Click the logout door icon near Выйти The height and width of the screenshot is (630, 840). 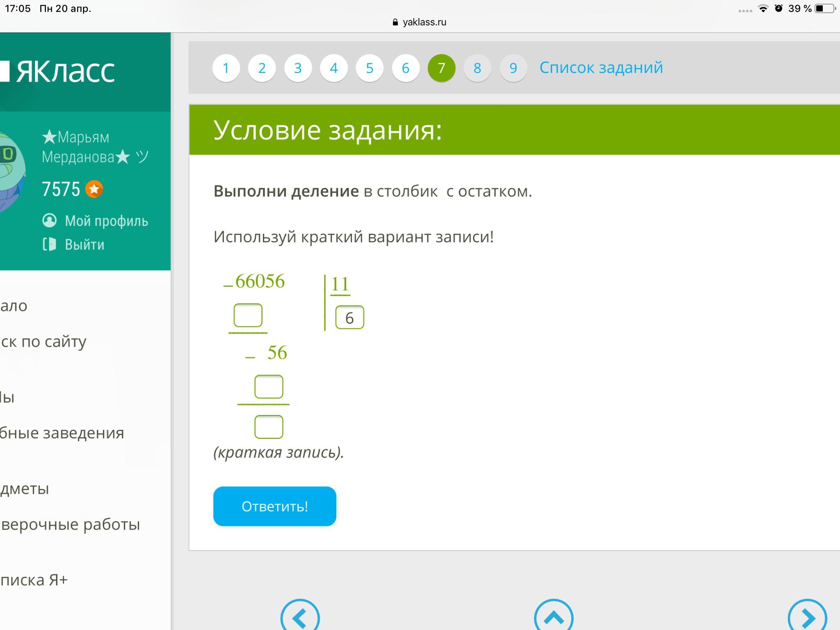[x=49, y=244]
